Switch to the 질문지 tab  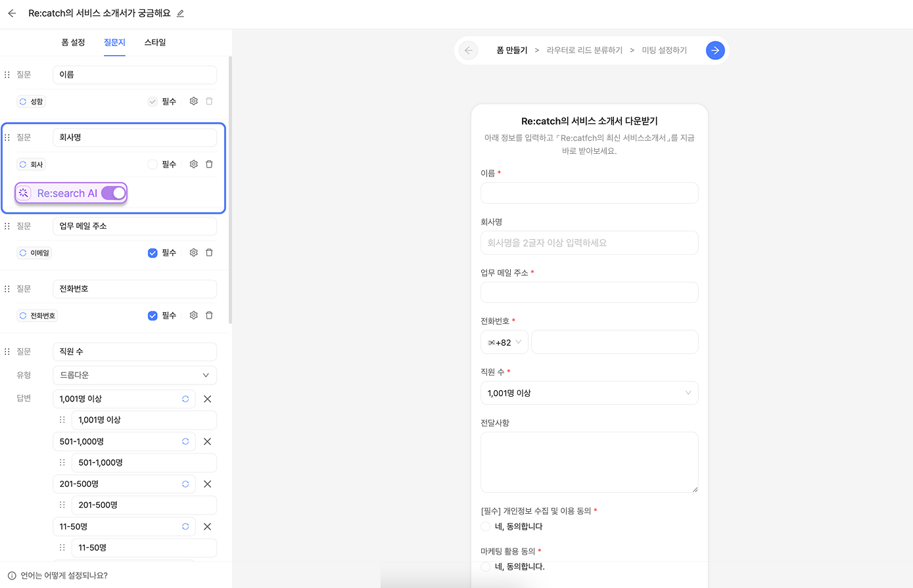(x=114, y=42)
